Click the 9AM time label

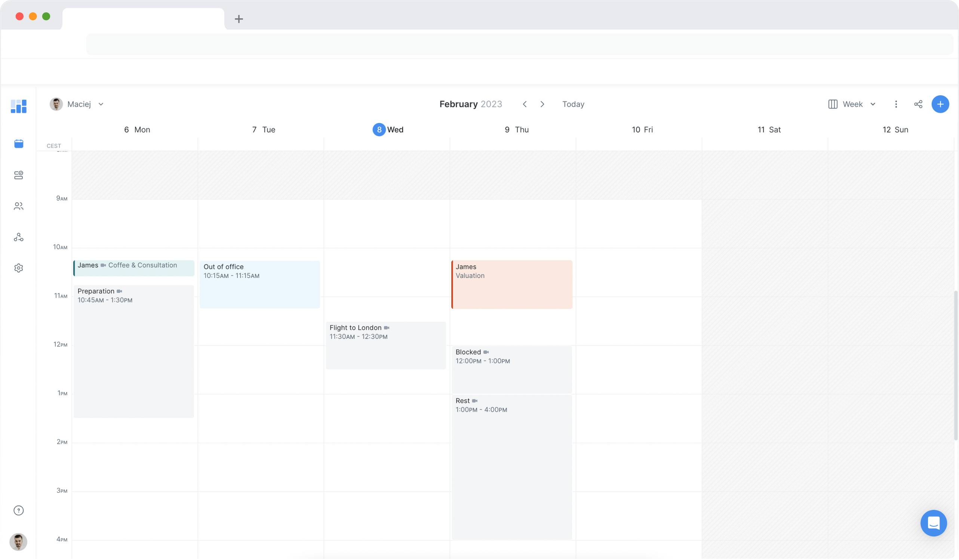[x=62, y=199]
